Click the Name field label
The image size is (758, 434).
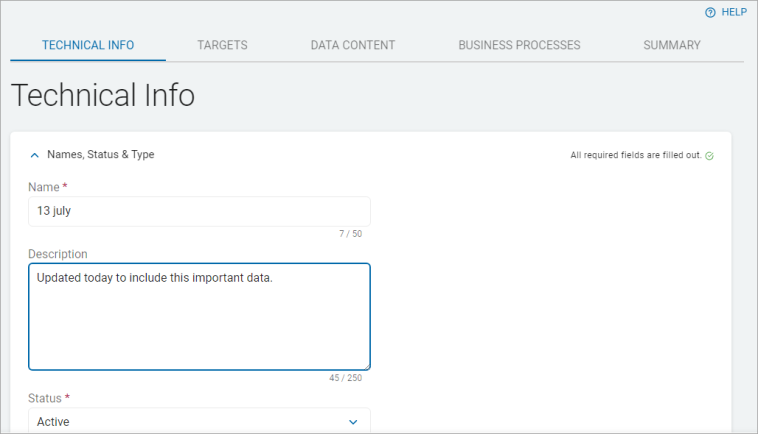point(44,187)
